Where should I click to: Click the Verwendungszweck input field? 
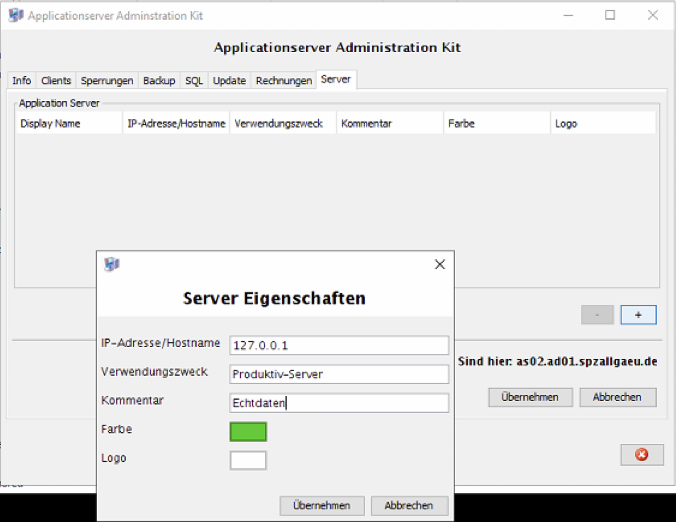pyautogui.click(x=339, y=374)
